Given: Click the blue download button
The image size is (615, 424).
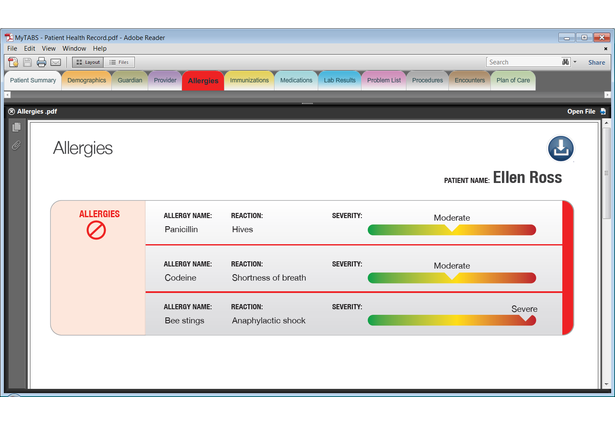Looking at the screenshot, I should coord(560,148).
